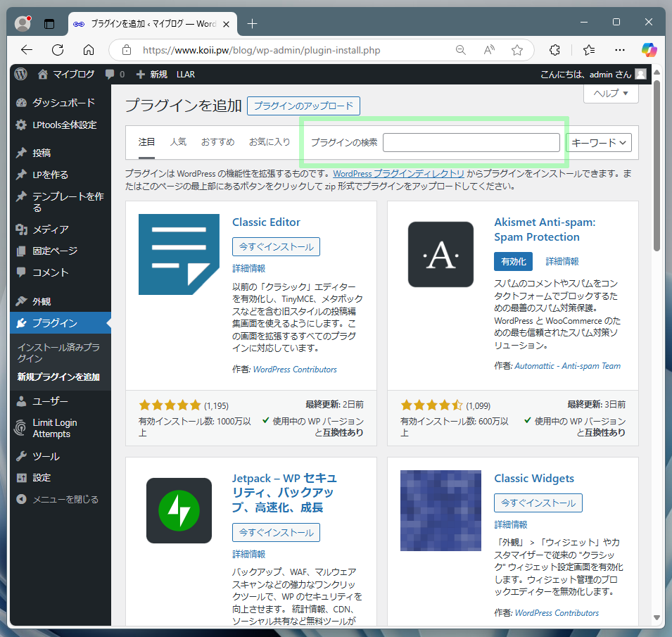Viewport: 672px width, 637px height.
Task: Turn on Read Aloud
Action: pos(489,50)
